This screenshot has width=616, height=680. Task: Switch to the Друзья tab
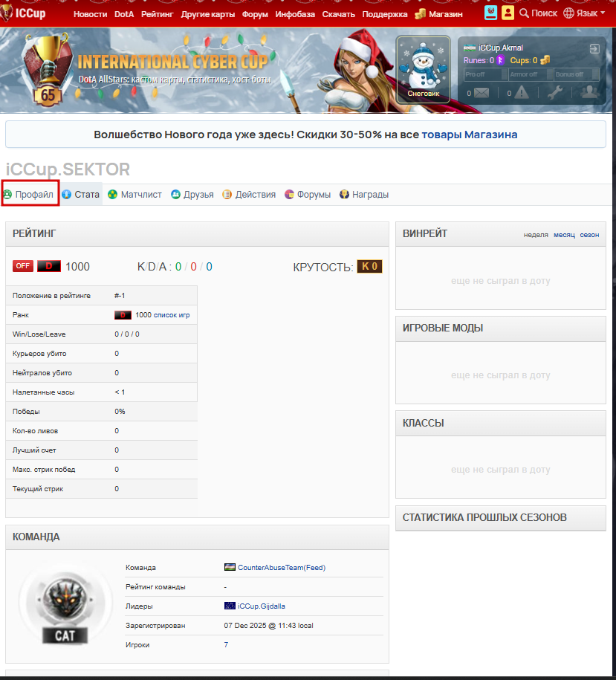(x=193, y=194)
